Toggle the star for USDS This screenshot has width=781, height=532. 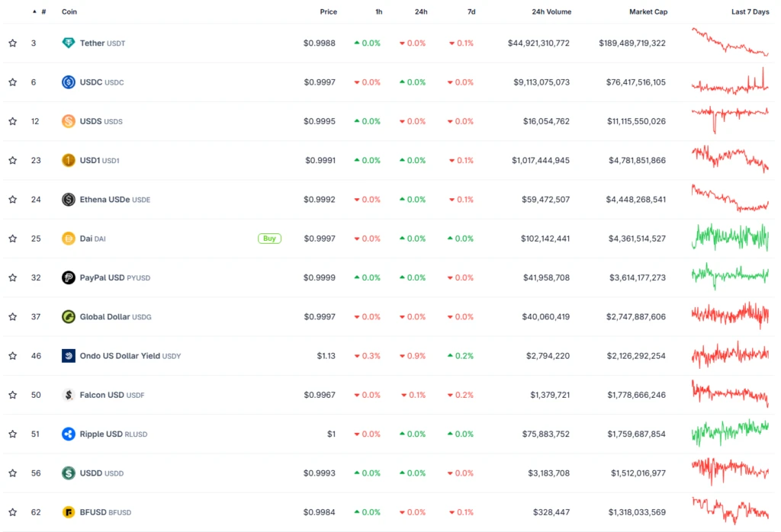[12, 121]
